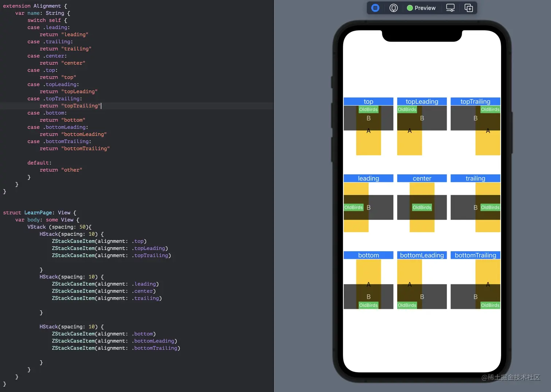
Task: Open the preview device settings icon
Action: [450, 8]
